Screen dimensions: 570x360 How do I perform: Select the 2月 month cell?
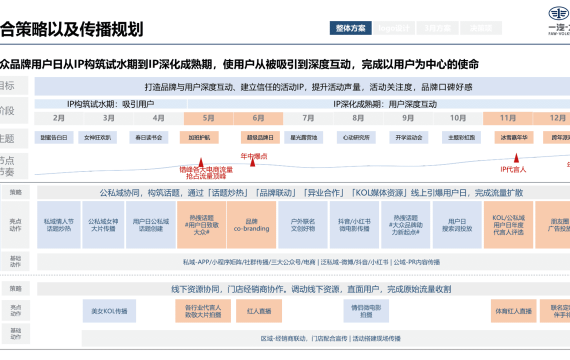(x=59, y=118)
